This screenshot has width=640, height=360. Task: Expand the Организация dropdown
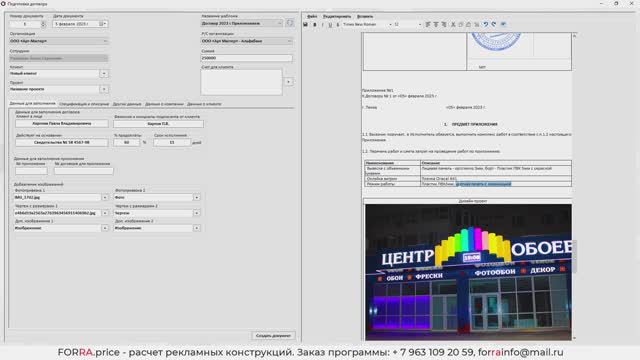pyautogui.click(x=59, y=41)
